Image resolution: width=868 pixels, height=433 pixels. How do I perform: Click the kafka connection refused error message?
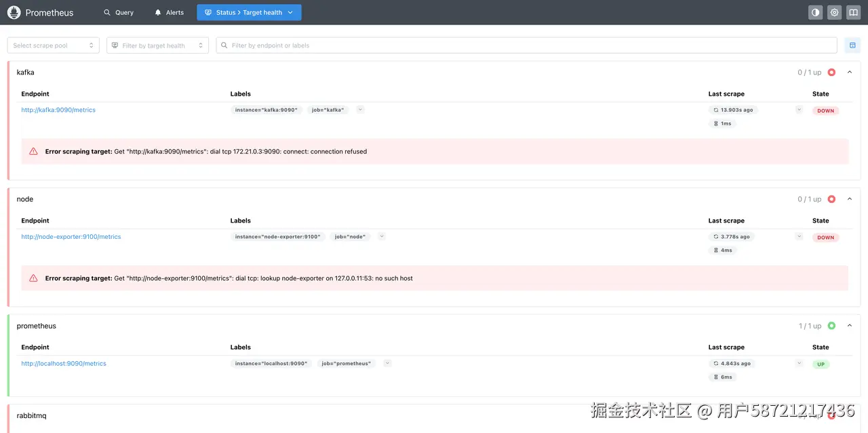click(206, 152)
